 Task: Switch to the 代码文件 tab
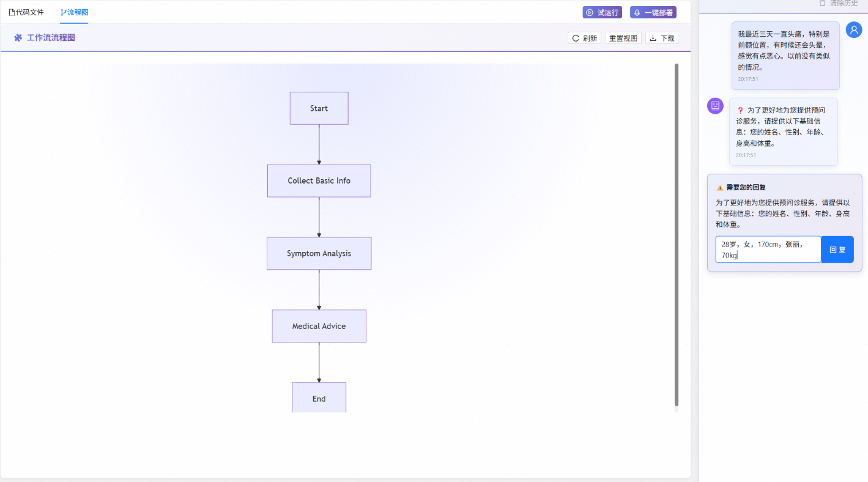(26, 12)
